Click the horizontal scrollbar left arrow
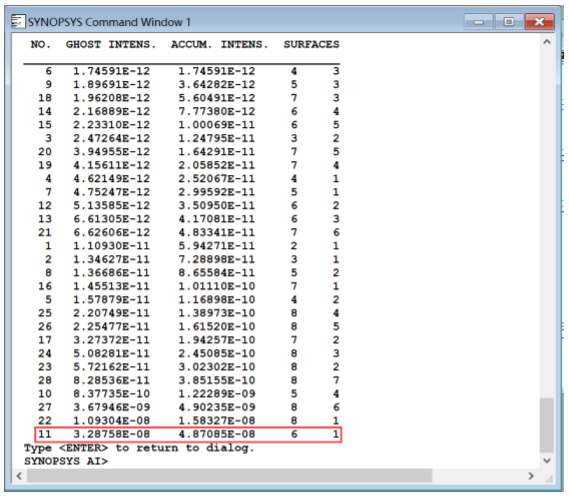569x496 pixels. [x=19, y=476]
